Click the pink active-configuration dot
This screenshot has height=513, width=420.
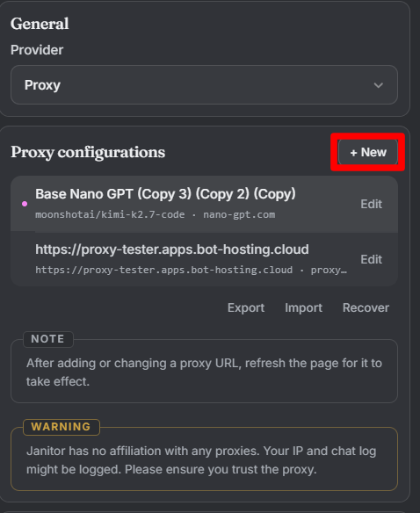[25, 204]
